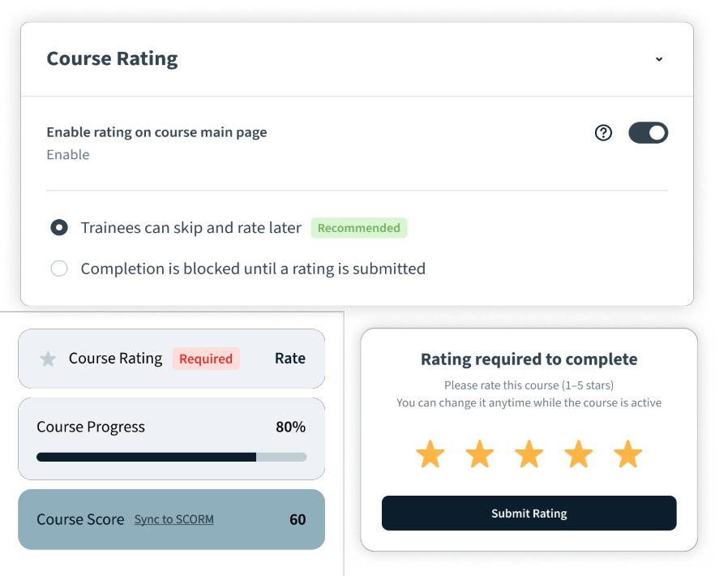Click the Course Progress bar
The height and width of the screenshot is (576, 728).
click(x=171, y=458)
